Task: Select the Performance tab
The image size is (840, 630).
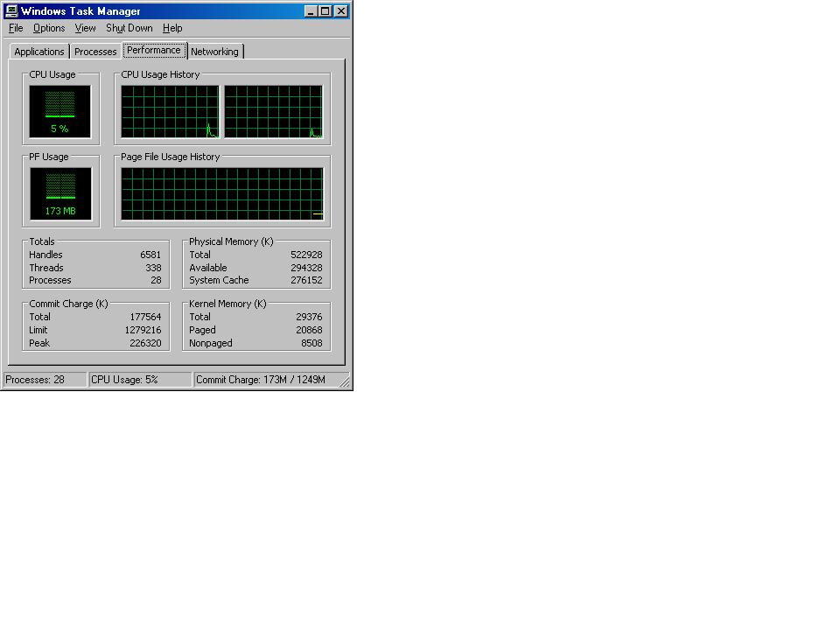Action: coord(154,51)
